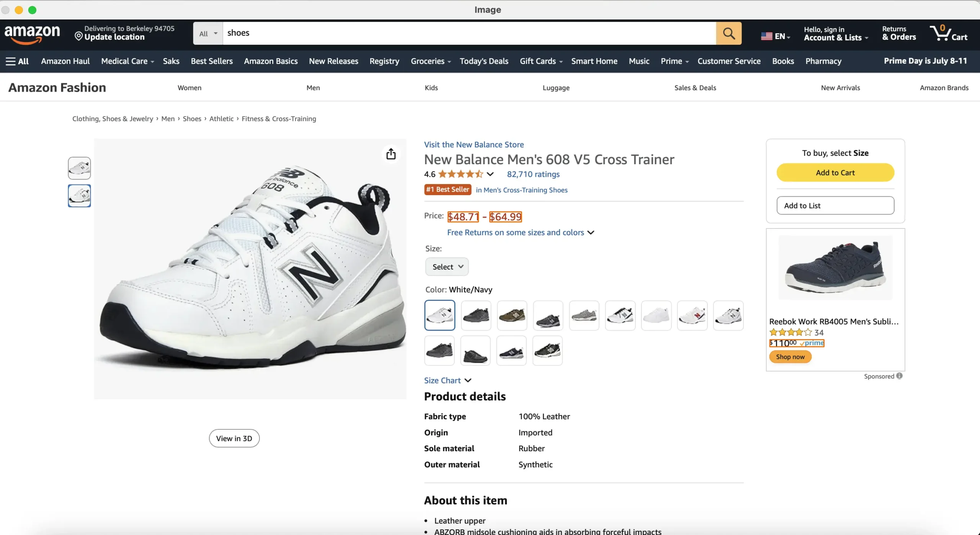
Task: Expand Free Returns details chevron
Action: tap(591, 232)
